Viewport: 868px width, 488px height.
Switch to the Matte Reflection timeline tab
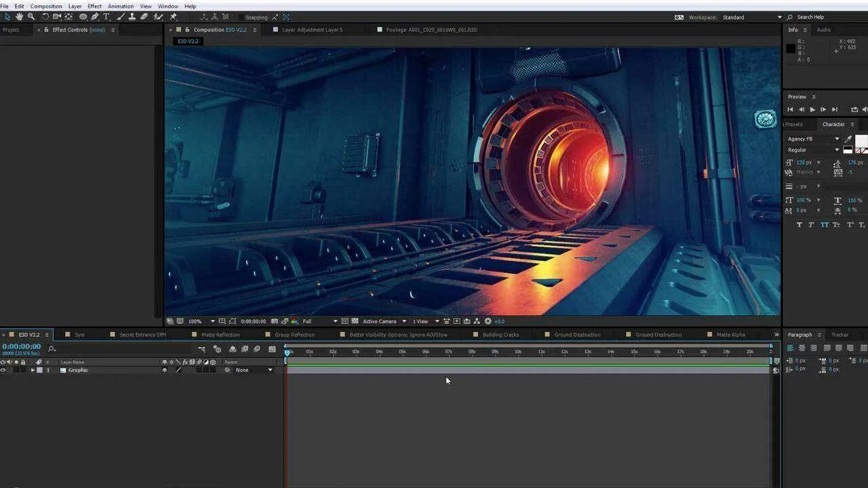point(220,335)
